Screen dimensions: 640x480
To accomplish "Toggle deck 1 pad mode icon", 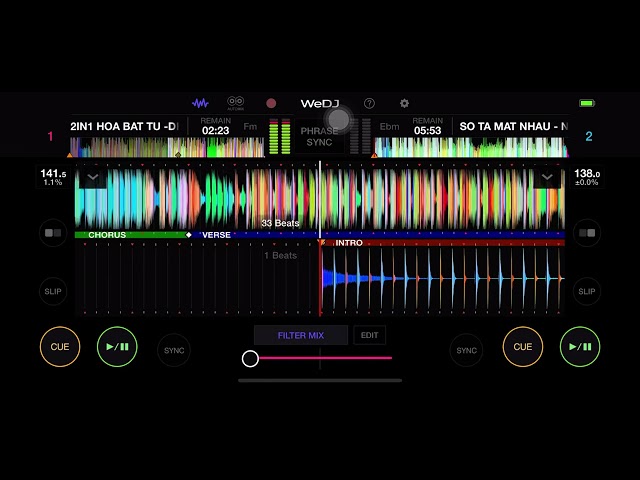I will [53, 233].
